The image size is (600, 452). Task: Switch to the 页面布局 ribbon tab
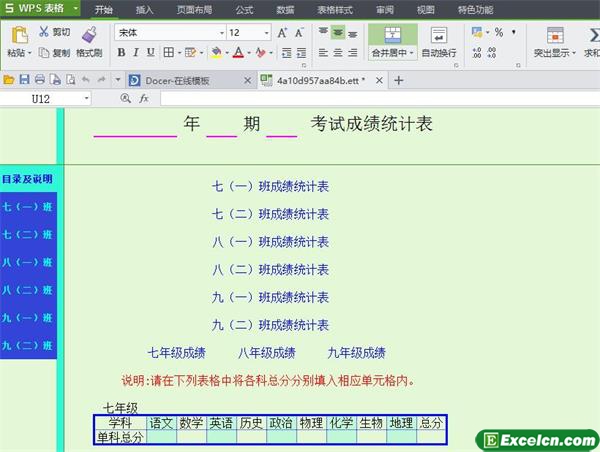pos(194,10)
